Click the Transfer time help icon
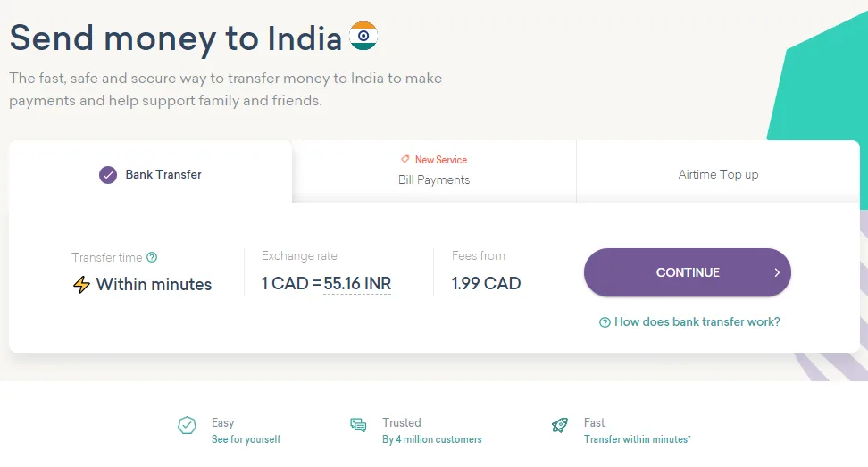868x467 pixels. [152, 257]
